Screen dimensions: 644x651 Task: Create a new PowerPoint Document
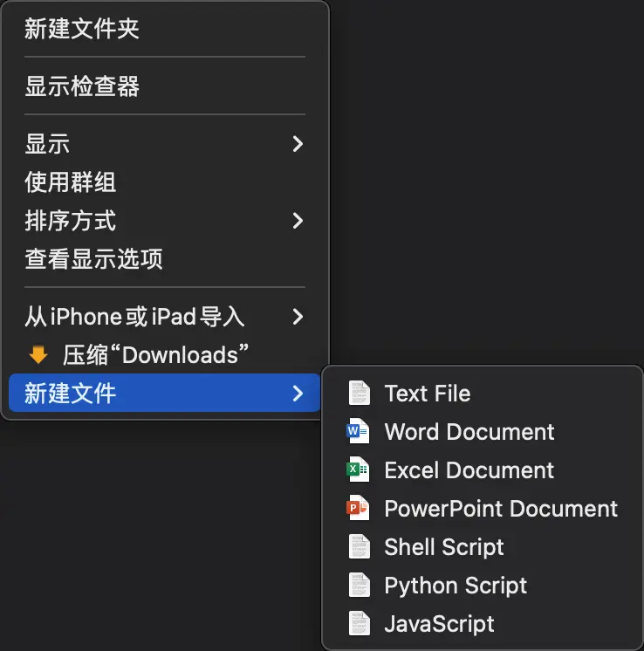[483, 508]
